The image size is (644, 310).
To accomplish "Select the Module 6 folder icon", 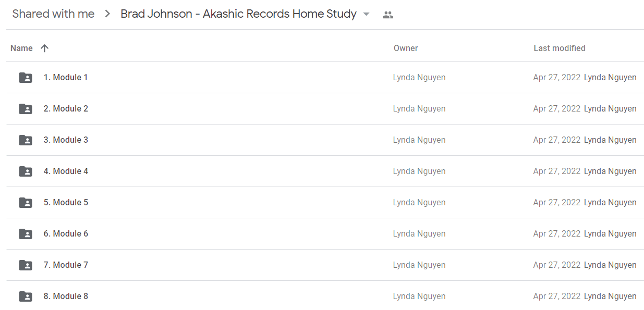I will click(x=26, y=234).
